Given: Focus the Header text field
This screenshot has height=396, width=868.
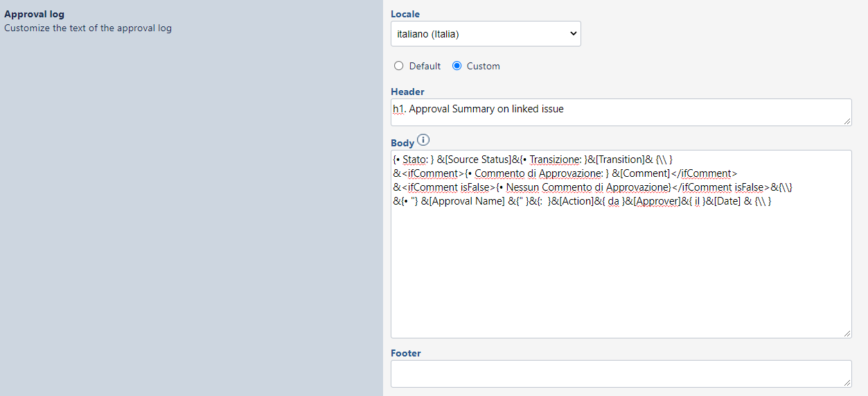Looking at the screenshot, I should (621, 112).
